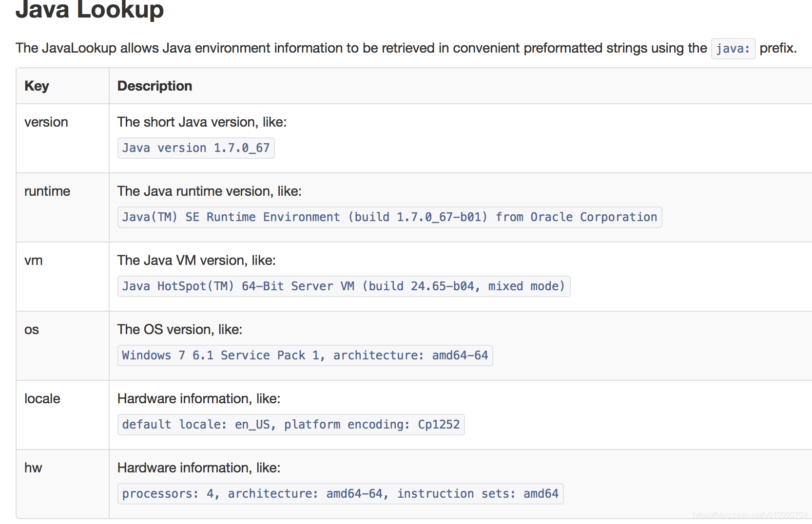Click the Java HotSpot(TM) 64-Bit Server code sample
This screenshot has height=524, width=812.
coord(344,286)
